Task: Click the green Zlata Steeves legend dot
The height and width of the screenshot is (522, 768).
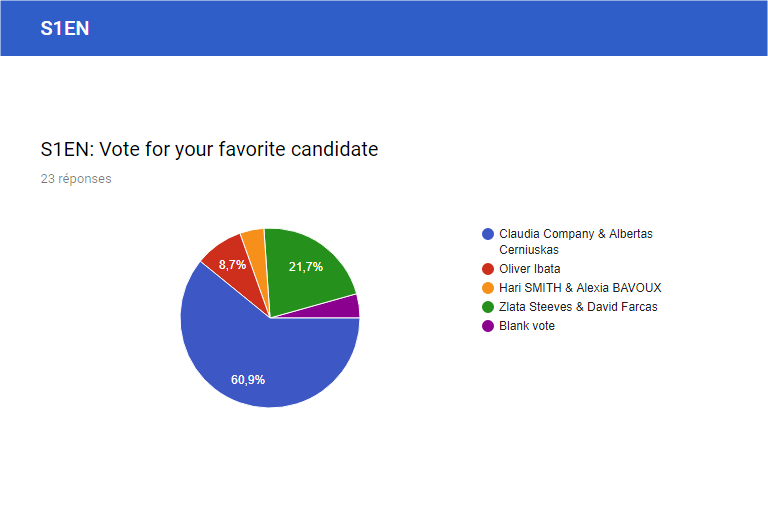Action: pyautogui.click(x=488, y=307)
